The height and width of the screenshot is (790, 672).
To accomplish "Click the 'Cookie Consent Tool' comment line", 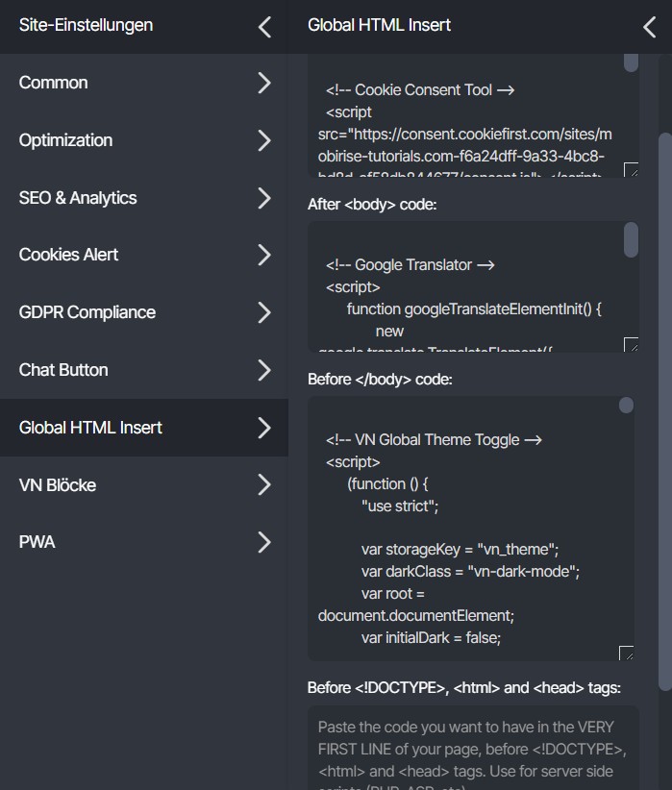I will (x=420, y=90).
